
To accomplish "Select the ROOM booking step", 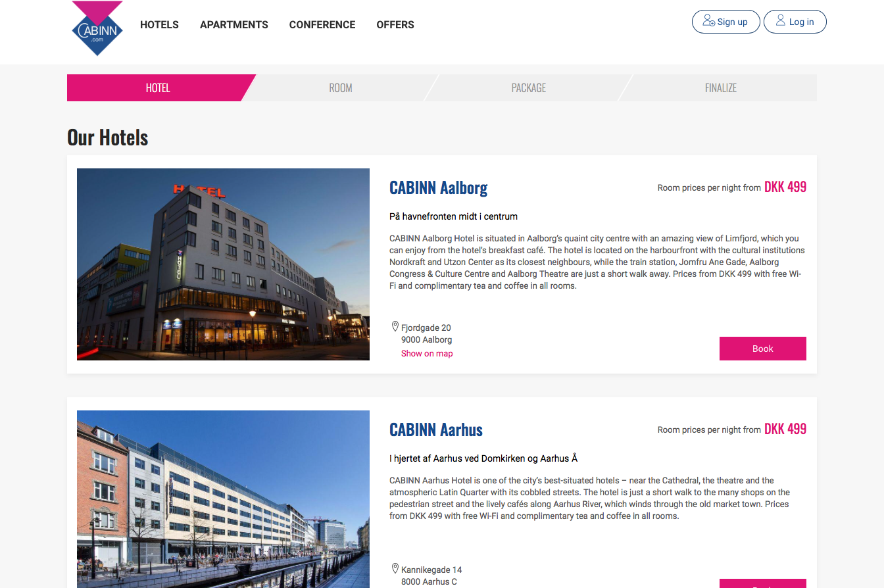I will point(341,87).
